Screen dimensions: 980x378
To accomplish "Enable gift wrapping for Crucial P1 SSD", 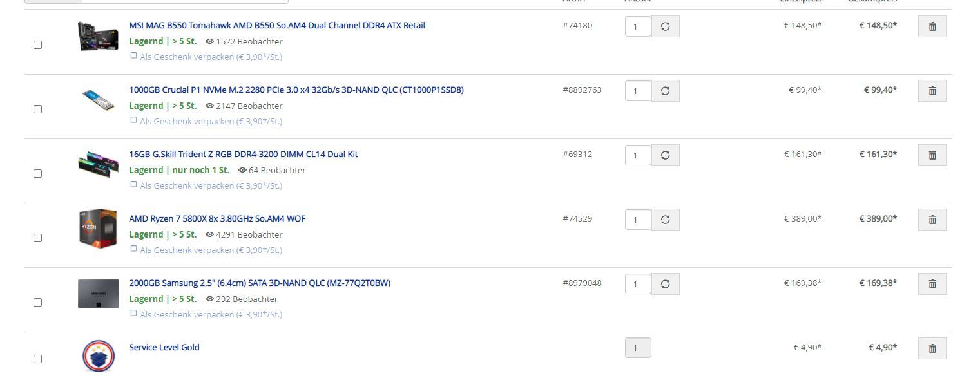I will pos(134,120).
